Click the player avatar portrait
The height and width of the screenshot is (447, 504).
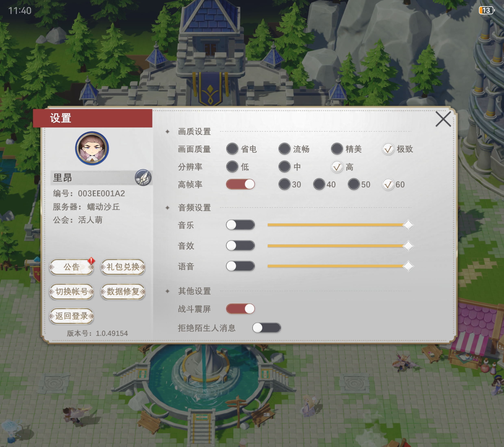pyautogui.click(x=92, y=148)
